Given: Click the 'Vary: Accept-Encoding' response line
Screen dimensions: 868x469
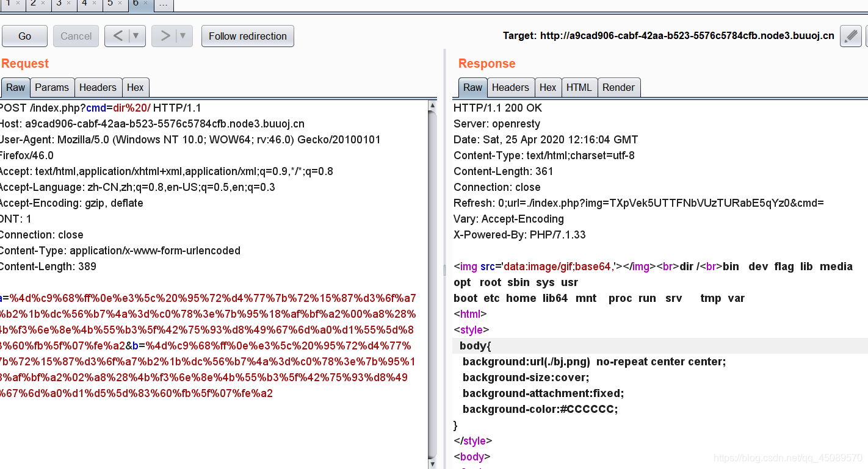Looking at the screenshot, I should point(508,219).
